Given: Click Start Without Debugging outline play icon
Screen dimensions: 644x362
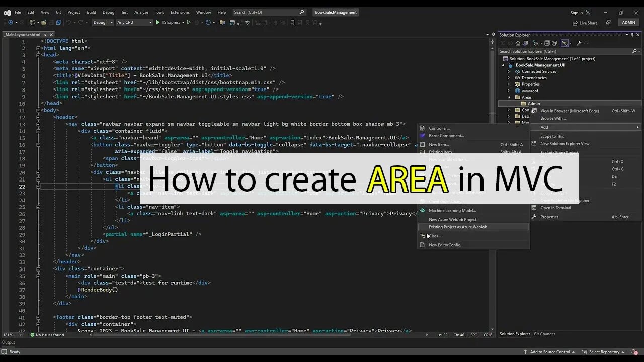Looking at the screenshot, I should click(189, 22).
